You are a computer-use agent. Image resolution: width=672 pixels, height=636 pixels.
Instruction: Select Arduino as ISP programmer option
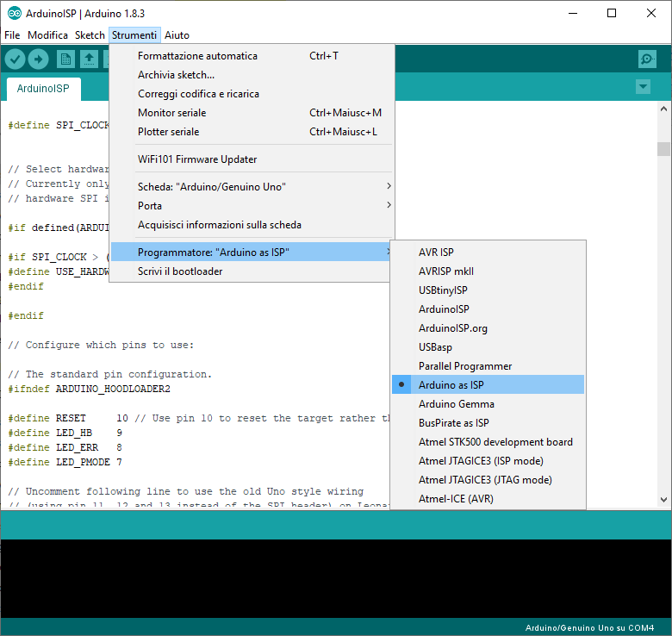click(x=488, y=385)
